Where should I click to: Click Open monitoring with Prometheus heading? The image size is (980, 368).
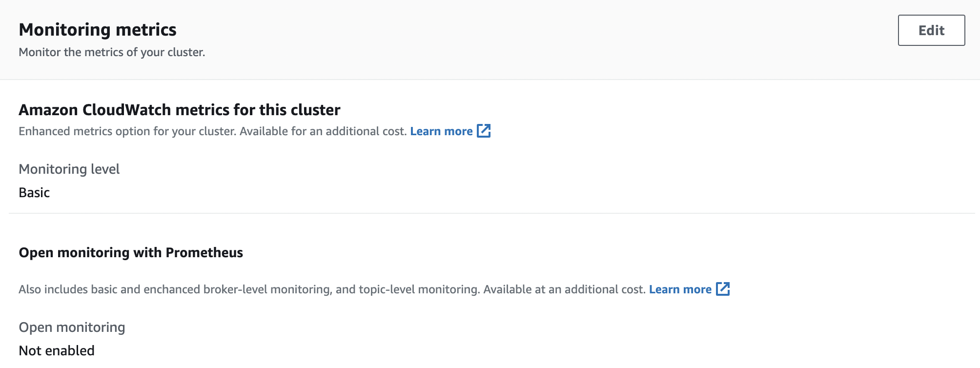click(x=131, y=252)
